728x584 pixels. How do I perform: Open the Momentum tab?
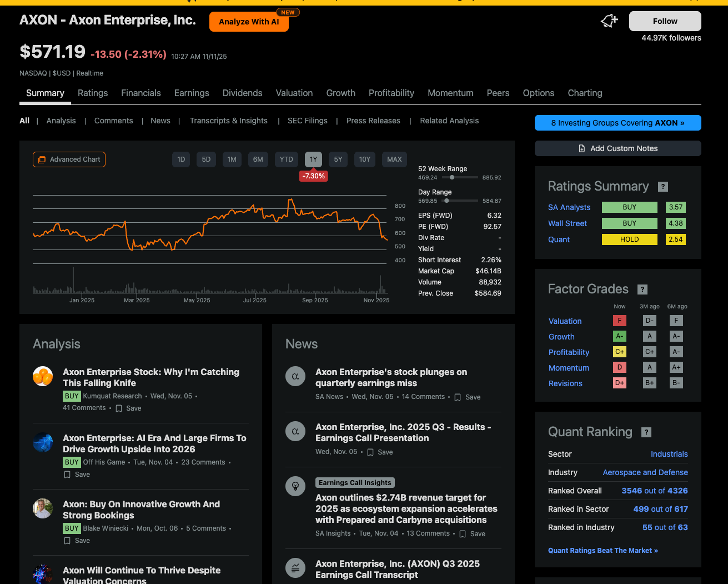point(450,93)
